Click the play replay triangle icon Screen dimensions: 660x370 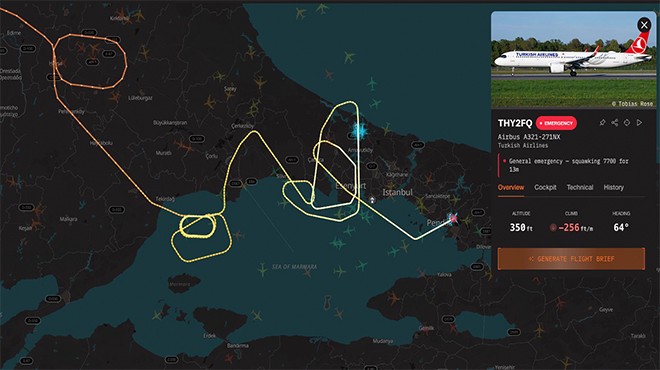tap(639, 122)
